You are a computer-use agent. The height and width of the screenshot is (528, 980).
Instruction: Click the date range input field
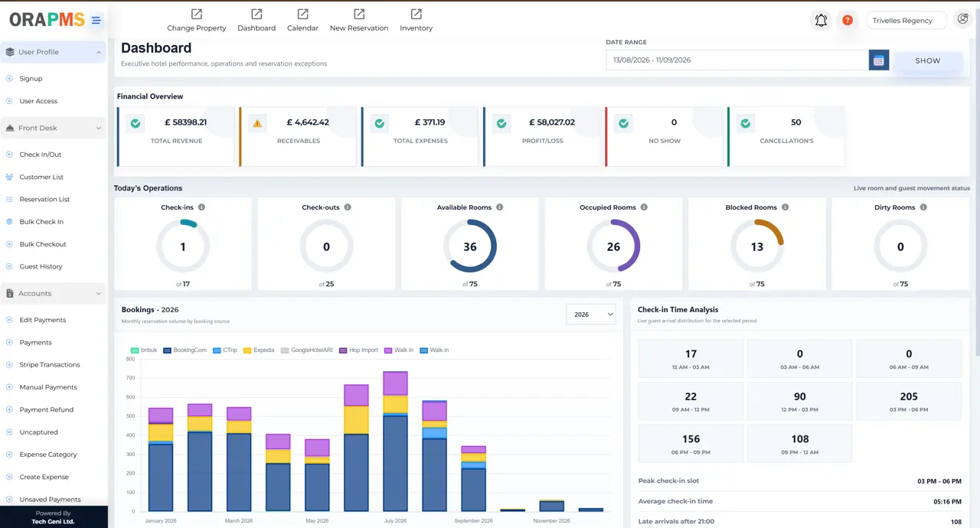(x=737, y=60)
